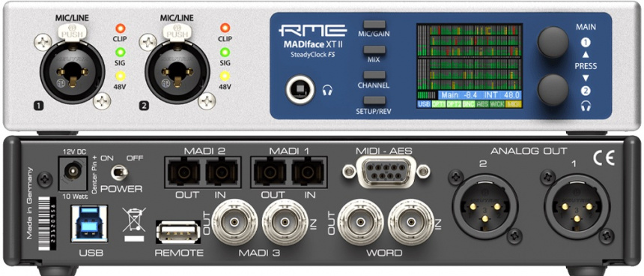
Task: Click the MIC/GAIN button
Action: coord(374,24)
